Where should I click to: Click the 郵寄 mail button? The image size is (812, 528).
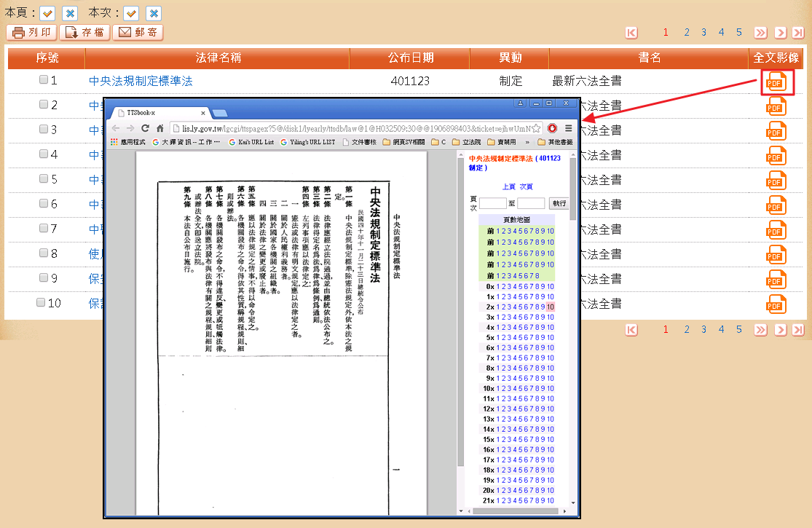pos(138,33)
